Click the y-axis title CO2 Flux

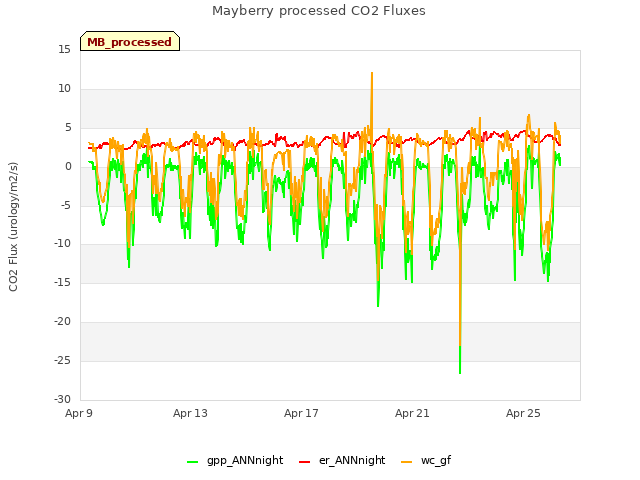pyautogui.click(x=13, y=227)
